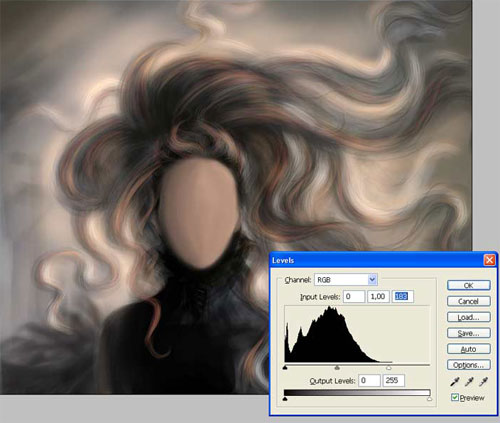Click the Save... button

tap(468, 333)
